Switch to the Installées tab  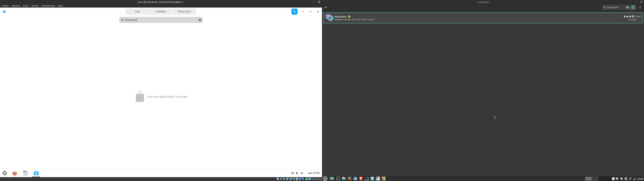(161, 12)
